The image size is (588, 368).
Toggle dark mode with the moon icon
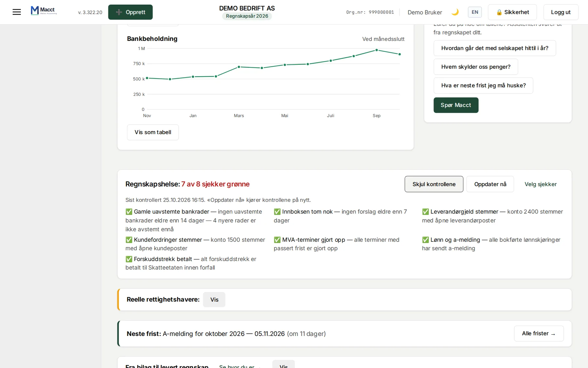[x=455, y=12]
